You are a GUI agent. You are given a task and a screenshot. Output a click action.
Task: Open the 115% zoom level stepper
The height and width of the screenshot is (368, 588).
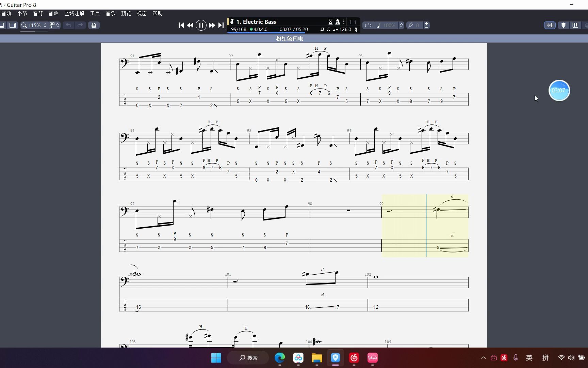click(x=45, y=25)
